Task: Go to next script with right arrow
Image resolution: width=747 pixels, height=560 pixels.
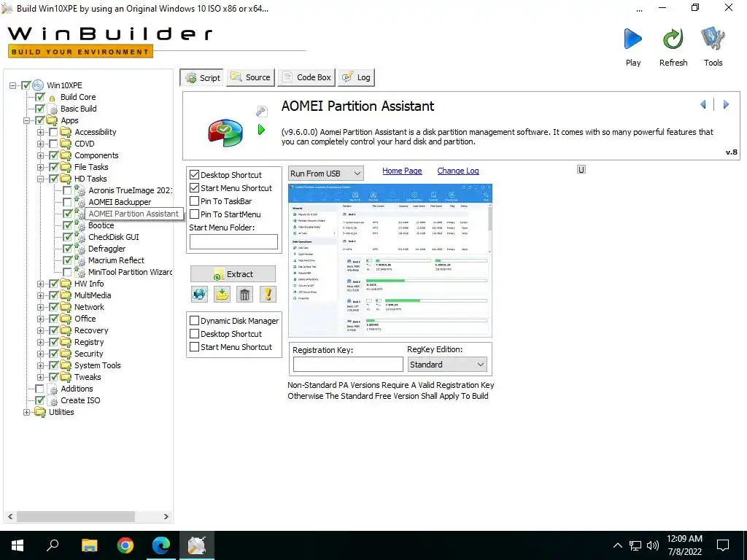Action: tap(726, 104)
